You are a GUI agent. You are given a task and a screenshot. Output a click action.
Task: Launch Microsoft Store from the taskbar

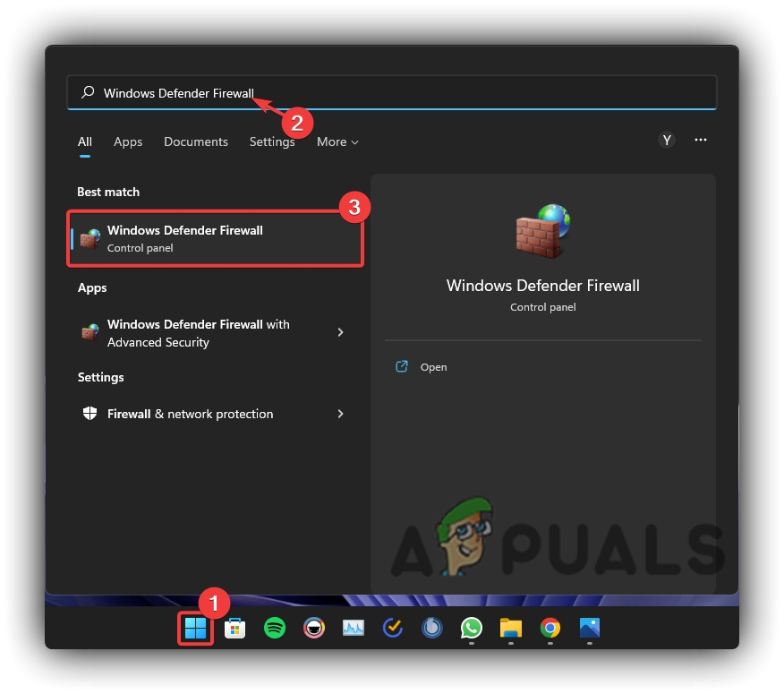[x=234, y=628]
